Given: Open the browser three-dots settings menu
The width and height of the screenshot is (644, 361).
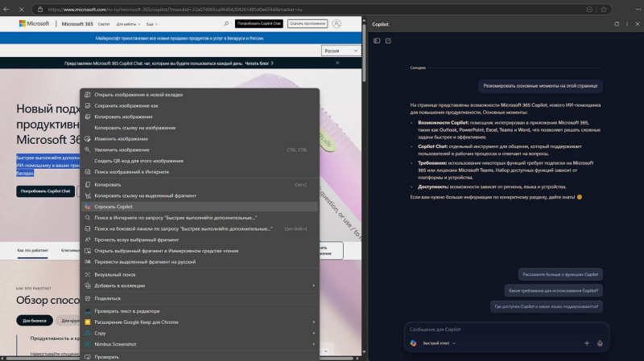Looking at the screenshot, I should [638, 10].
